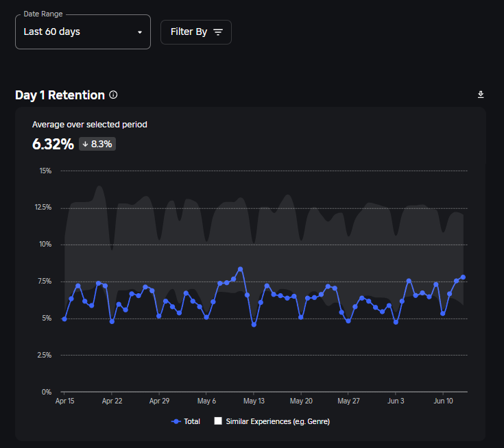This screenshot has width=504, height=448.
Task: Click the blue Total legend marker
Action: click(176, 421)
